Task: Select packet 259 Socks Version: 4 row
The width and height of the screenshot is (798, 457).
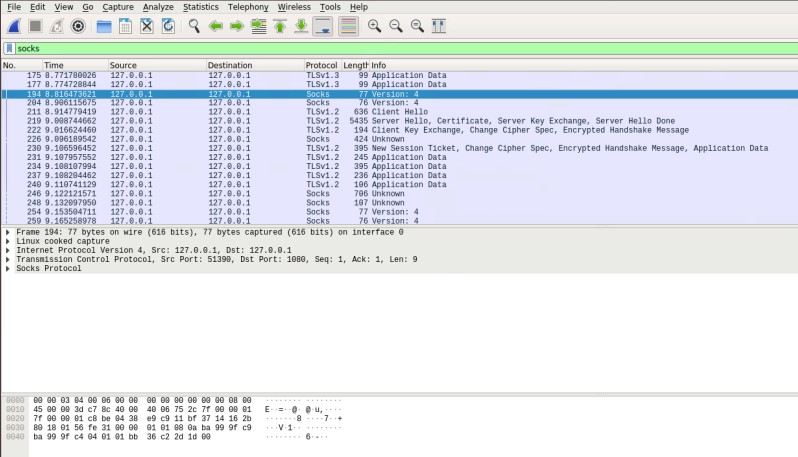Action: tap(399, 221)
